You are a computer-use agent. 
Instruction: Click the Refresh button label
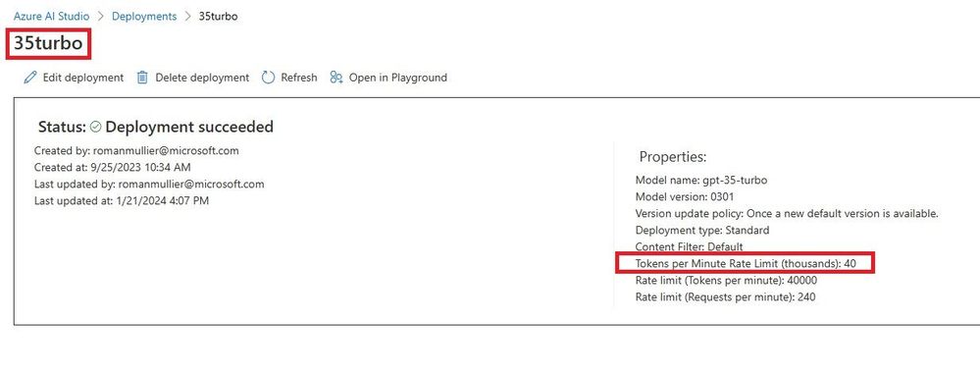[299, 78]
